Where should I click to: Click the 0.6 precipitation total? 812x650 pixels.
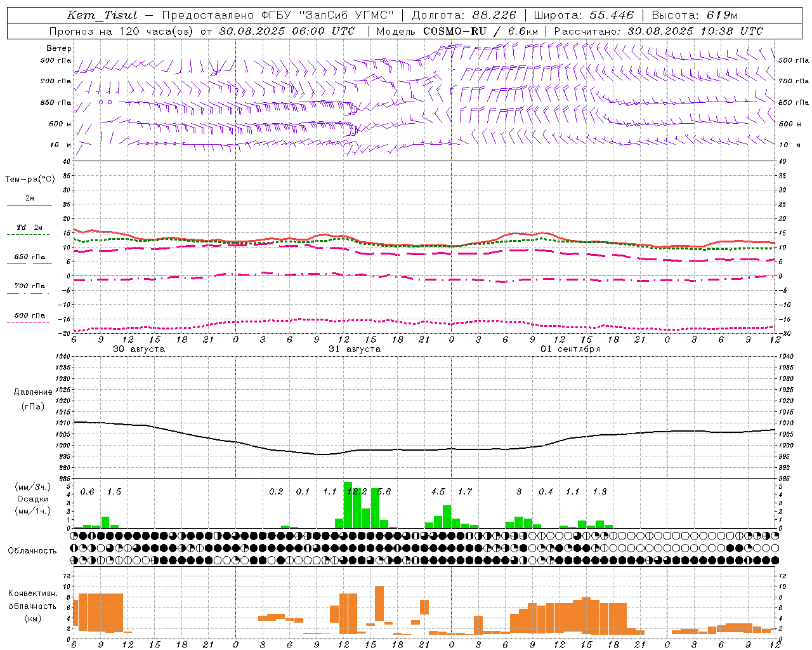[88, 491]
